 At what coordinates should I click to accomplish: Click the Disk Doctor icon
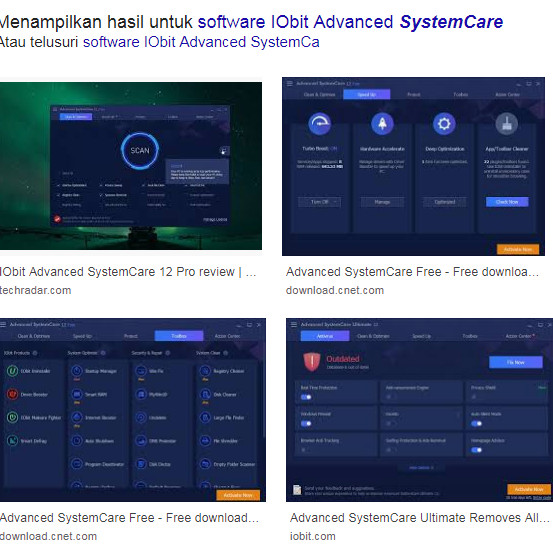(141, 464)
